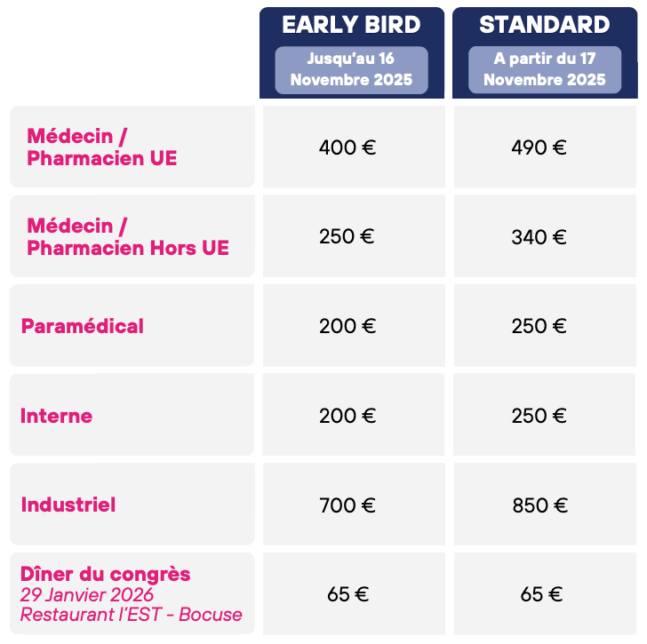Click the EARLY BIRD column header

pos(351,25)
